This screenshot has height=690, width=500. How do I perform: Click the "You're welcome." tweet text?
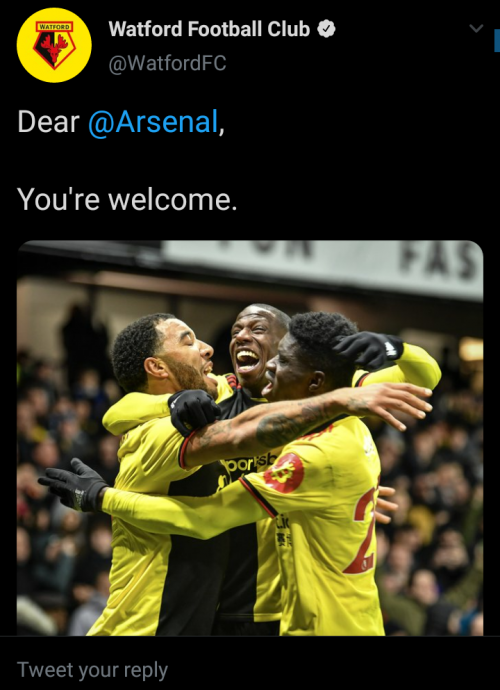pyautogui.click(x=127, y=200)
